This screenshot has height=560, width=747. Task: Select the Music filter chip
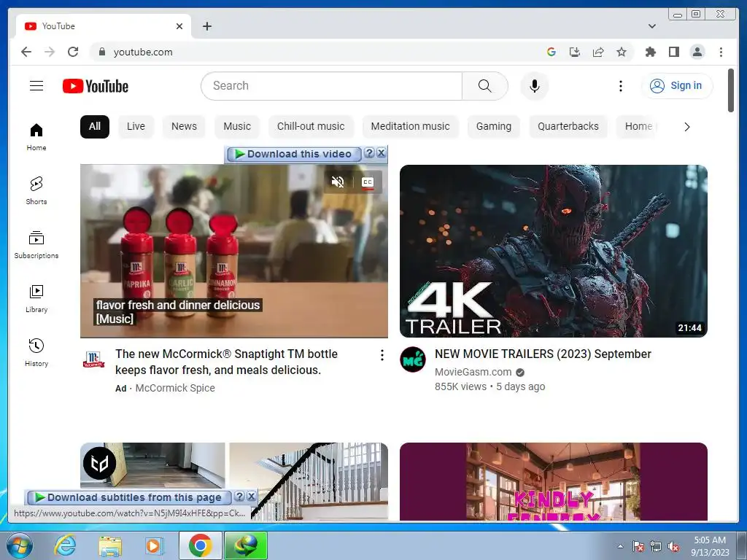237,127
